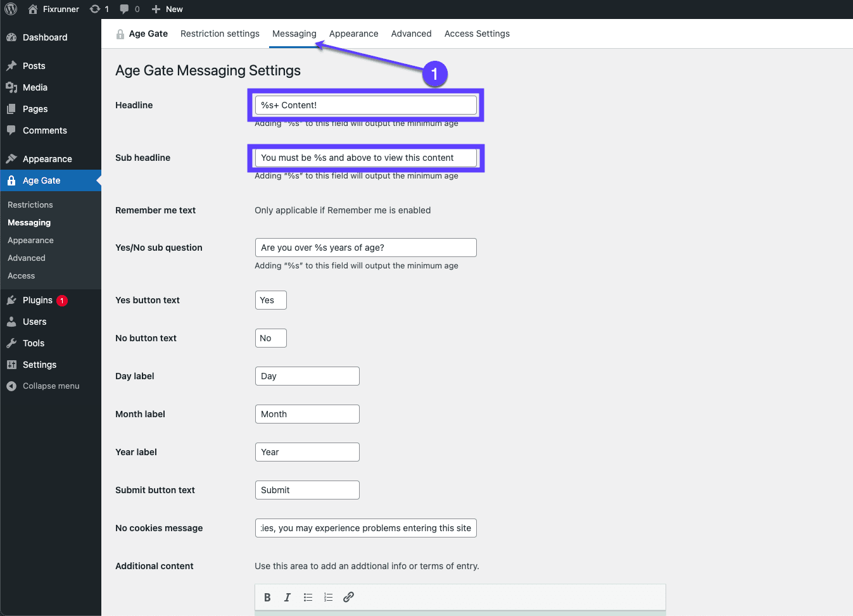853x616 pixels.
Task: Click the WordPress logo icon
Action: 11,9
